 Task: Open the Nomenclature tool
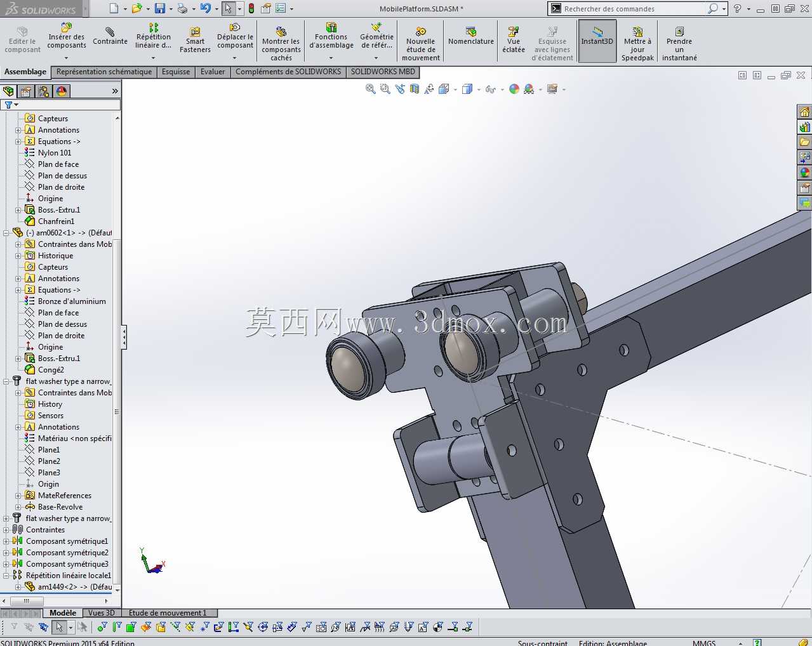(470, 37)
